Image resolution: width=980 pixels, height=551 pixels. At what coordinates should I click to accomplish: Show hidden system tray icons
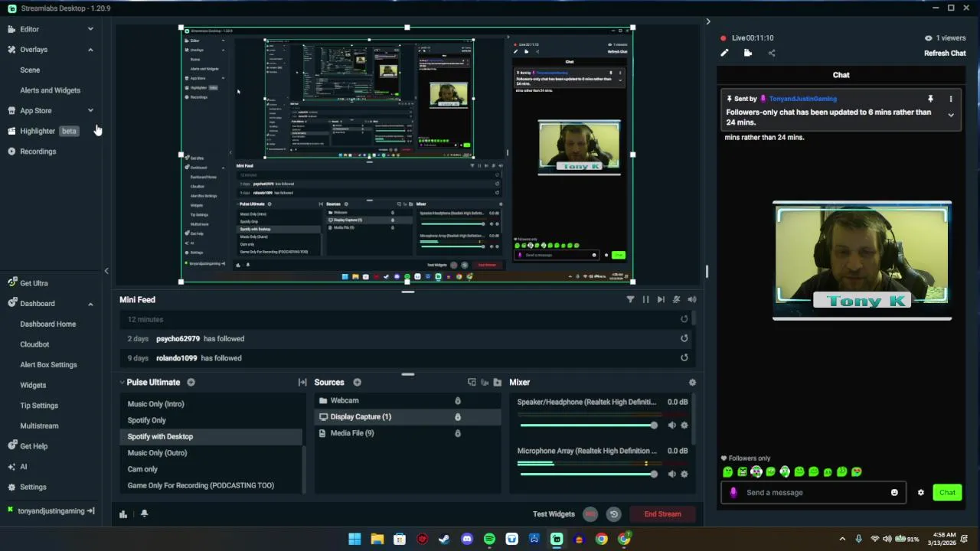tap(842, 539)
